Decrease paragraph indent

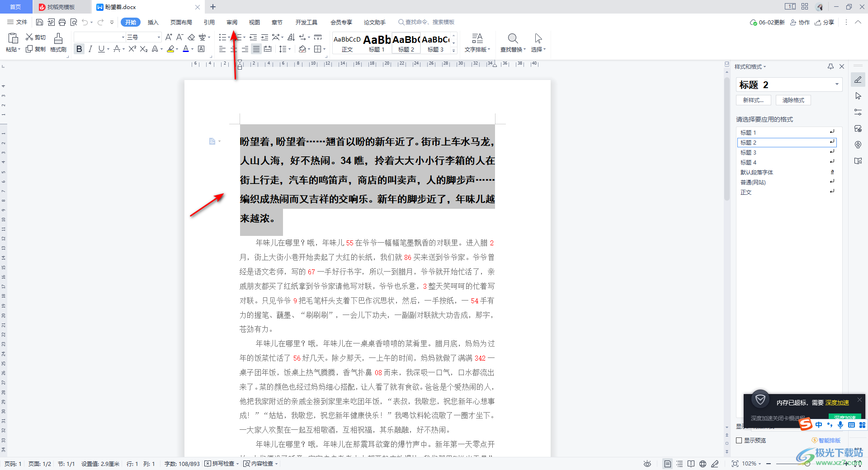[253, 37]
